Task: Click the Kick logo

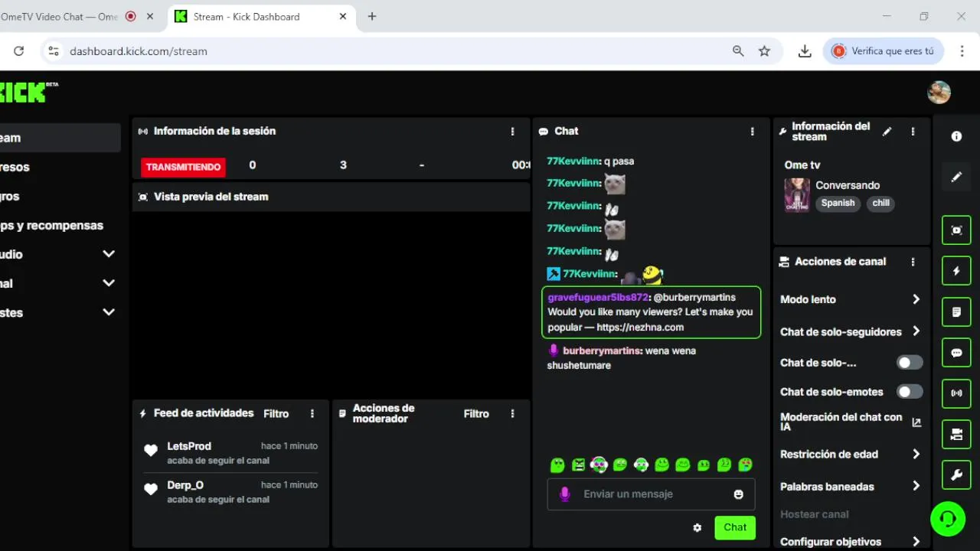Action: click(x=28, y=92)
